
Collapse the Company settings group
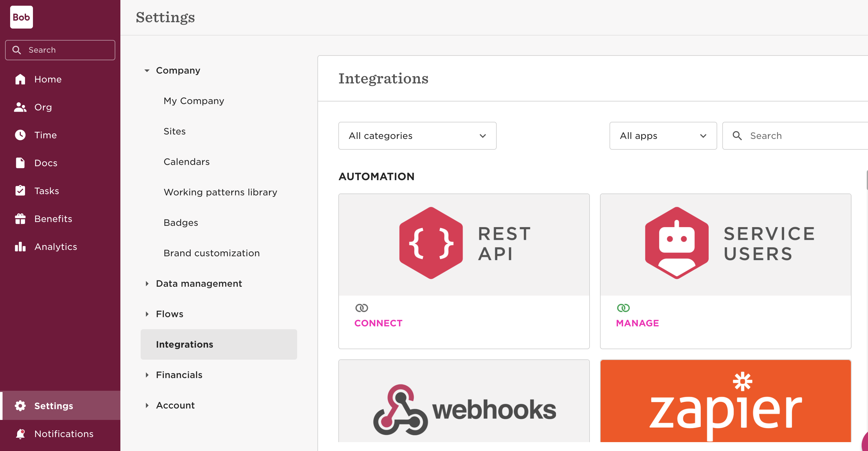pyautogui.click(x=147, y=70)
